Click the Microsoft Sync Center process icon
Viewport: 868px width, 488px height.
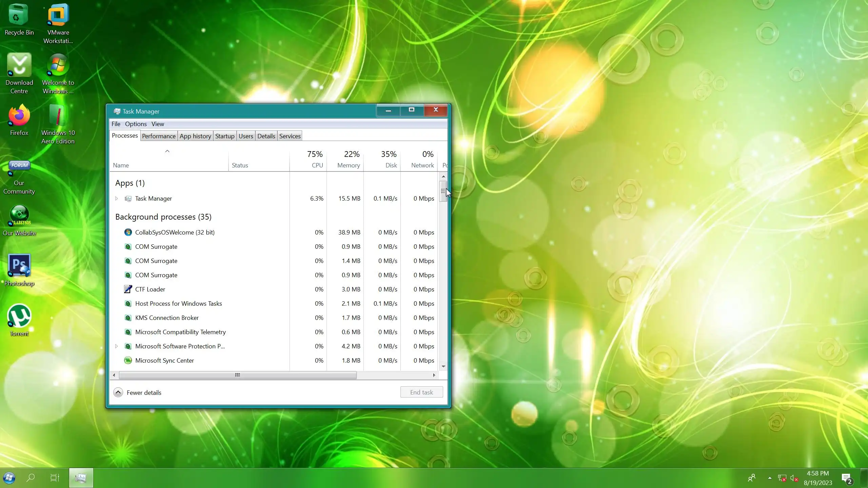[128, 360]
